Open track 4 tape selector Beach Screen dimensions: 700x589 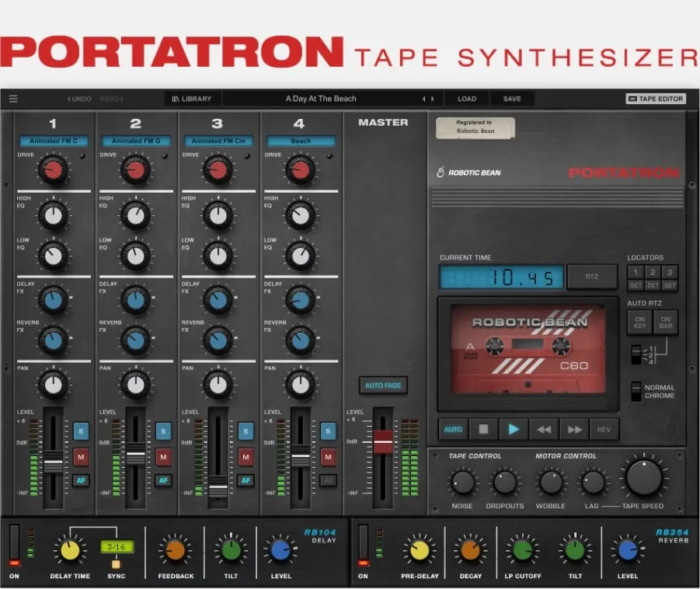[x=301, y=141]
